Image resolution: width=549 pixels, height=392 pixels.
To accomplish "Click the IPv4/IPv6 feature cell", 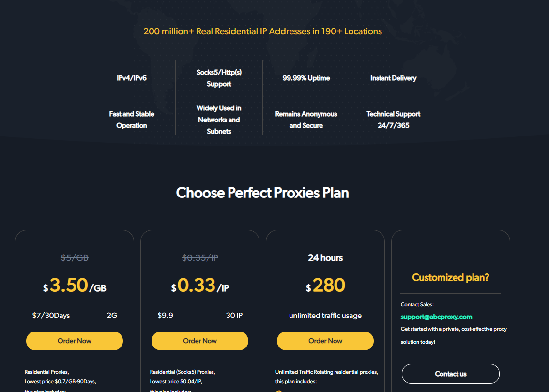I will (x=132, y=78).
